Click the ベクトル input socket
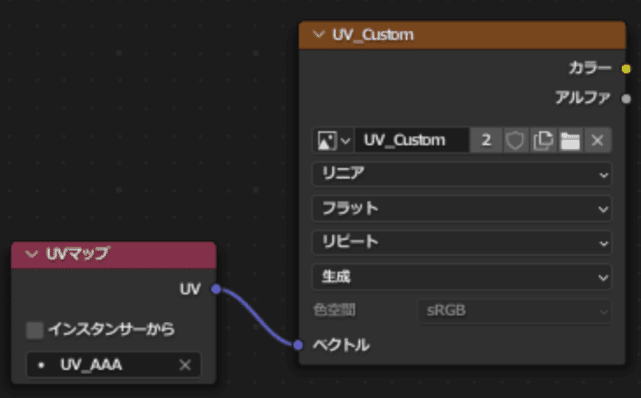 tap(298, 345)
